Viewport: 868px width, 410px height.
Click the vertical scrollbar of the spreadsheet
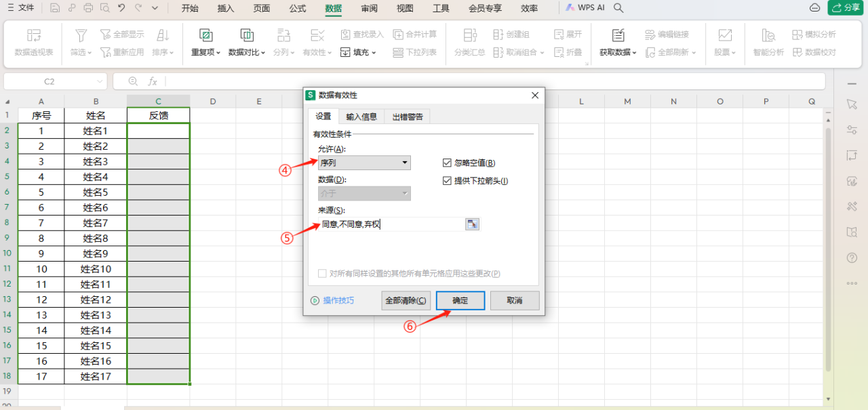tap(828, 251)
